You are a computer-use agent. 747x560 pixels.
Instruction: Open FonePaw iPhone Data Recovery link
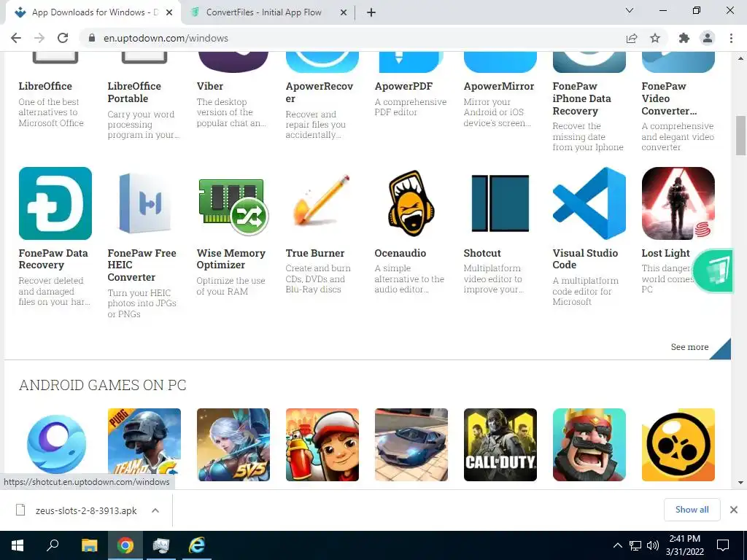click(581, 98)
